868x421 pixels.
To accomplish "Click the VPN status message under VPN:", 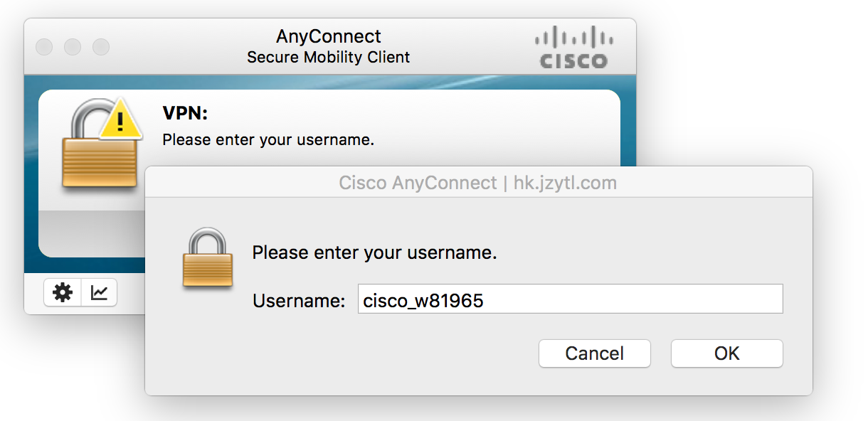I will click(268, 139).
